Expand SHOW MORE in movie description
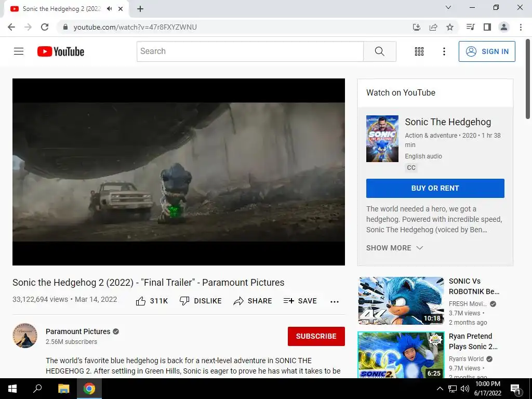532x399 pixels. point(395,248)
